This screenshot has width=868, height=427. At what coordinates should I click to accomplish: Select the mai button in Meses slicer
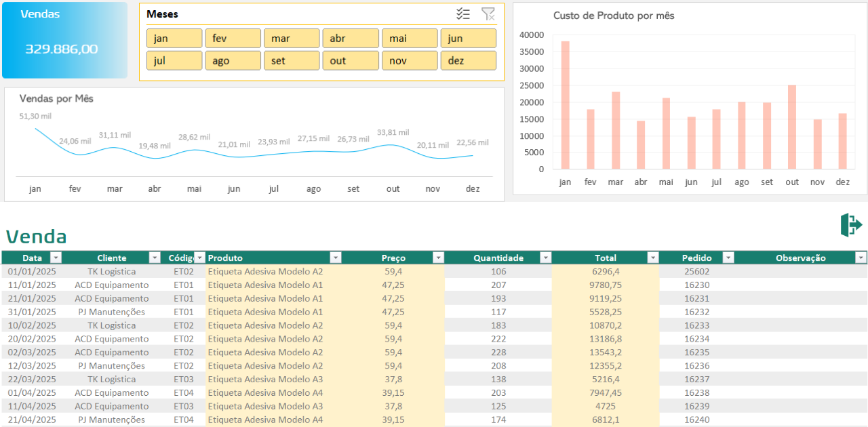pos(409,39)
